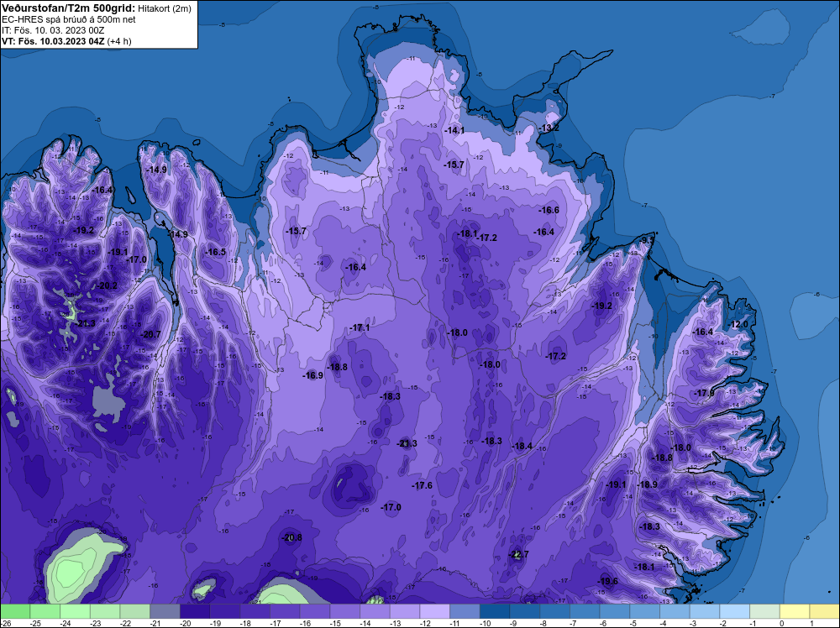The image size is (840, 628).
Task: Click the -14.1 temperature value in the north
Action: tap(454, 131)
